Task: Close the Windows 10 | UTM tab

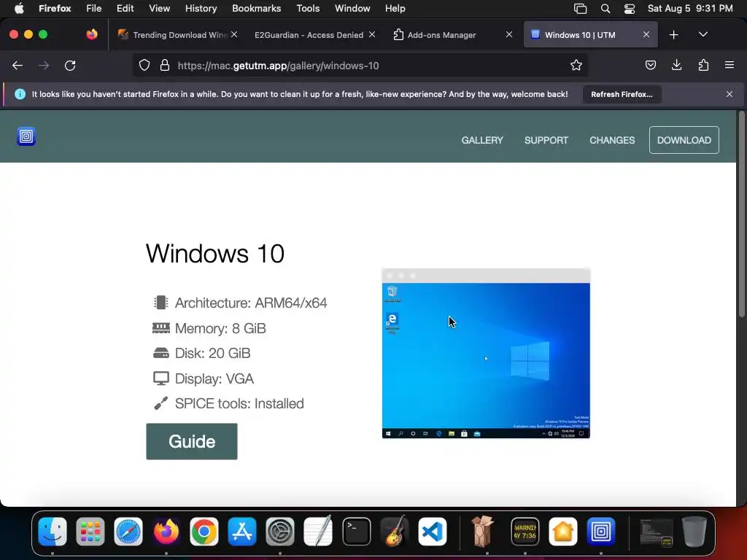Action: (x=646, y=34)
